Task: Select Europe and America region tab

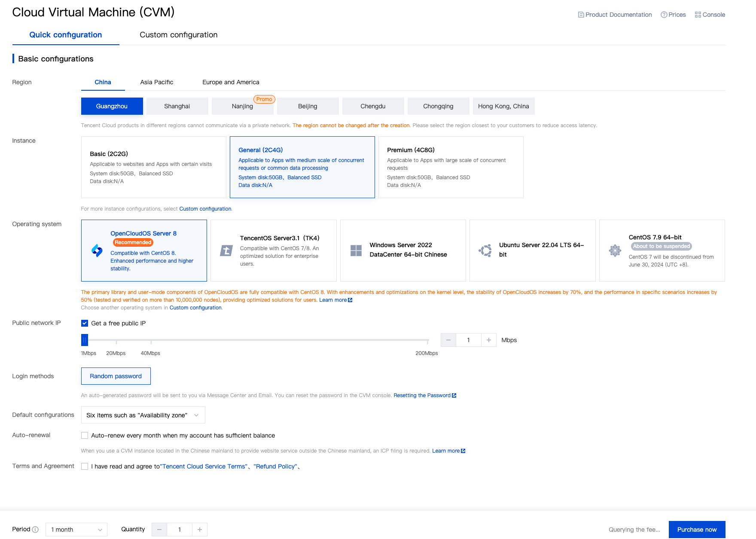Action: [x=231, y=82]
